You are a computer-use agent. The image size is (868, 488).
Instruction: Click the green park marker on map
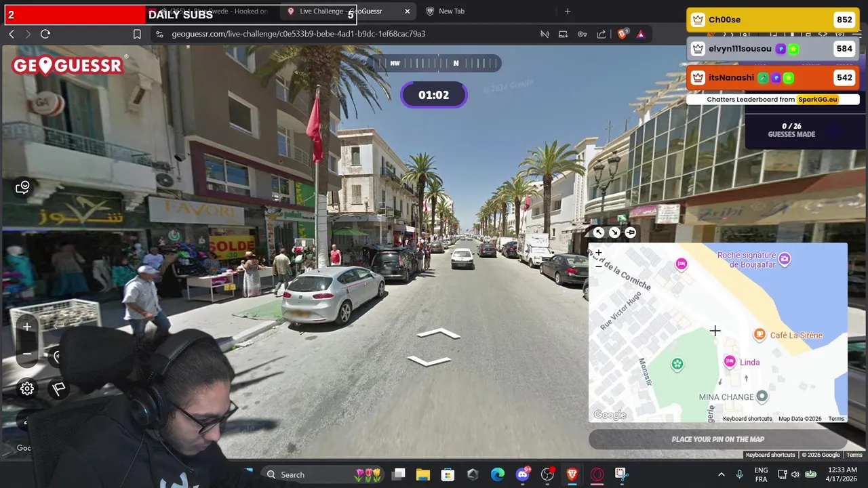click(677, 365)
